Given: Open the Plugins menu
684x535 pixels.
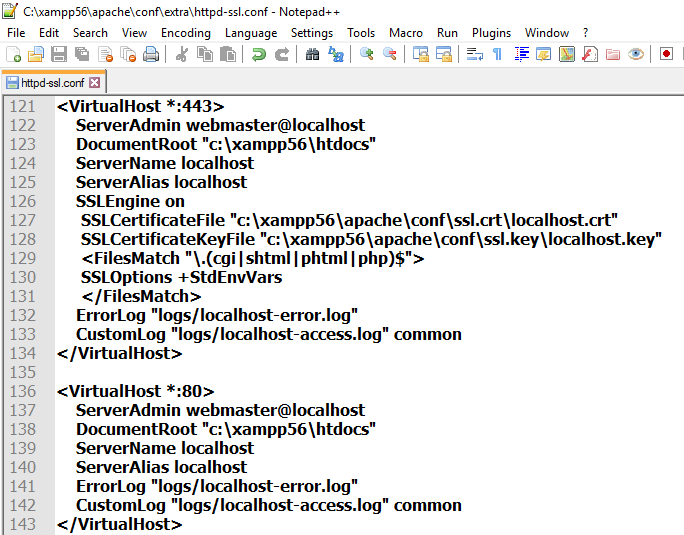Looking at the screenshot, I should [491, 33].
